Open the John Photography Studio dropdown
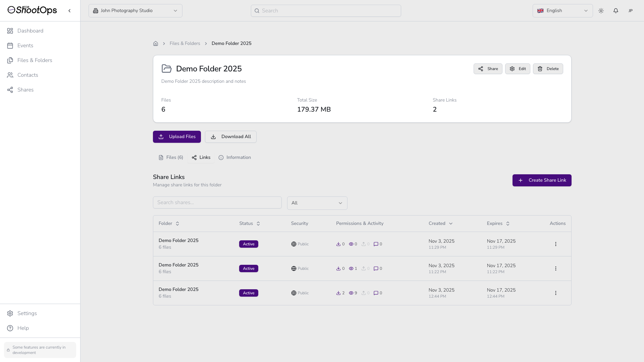This screenshot has width=644, height=362. click(136, 11)
